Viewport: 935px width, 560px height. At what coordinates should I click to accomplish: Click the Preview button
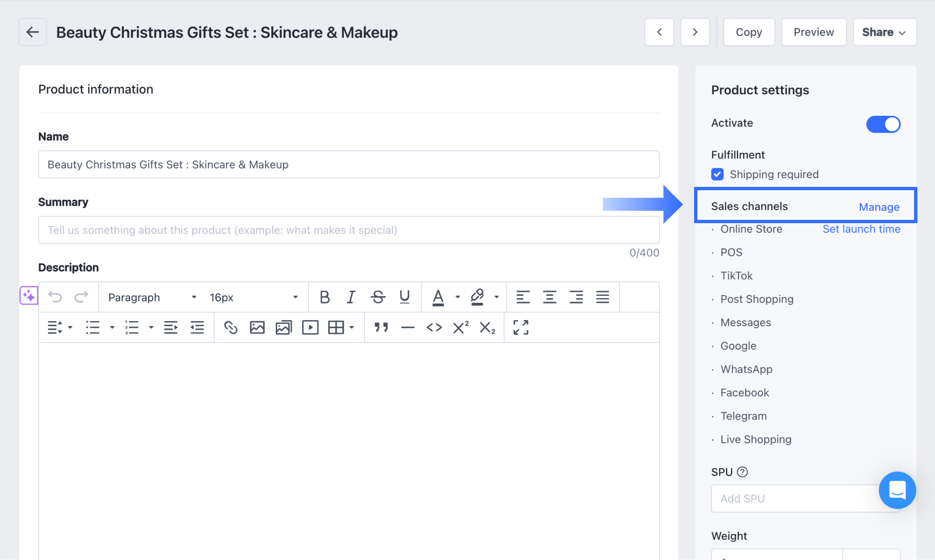coord(814,32)
